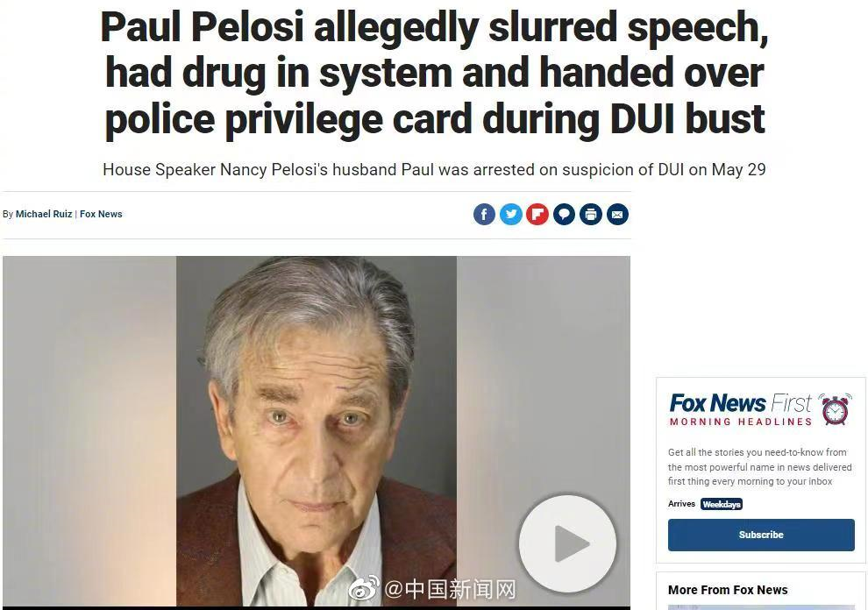Click the newsletter description paragraph

[x=759, y=466]
